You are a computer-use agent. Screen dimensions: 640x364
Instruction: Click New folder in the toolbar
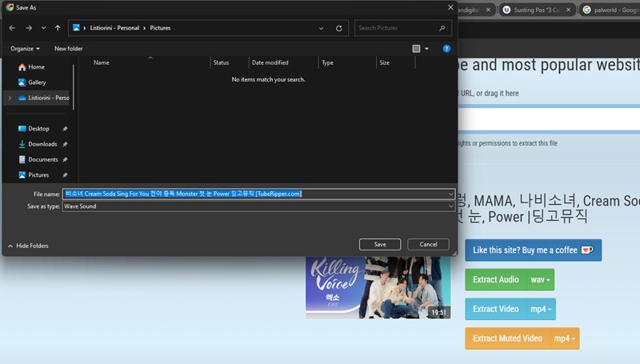click(69, 49)
